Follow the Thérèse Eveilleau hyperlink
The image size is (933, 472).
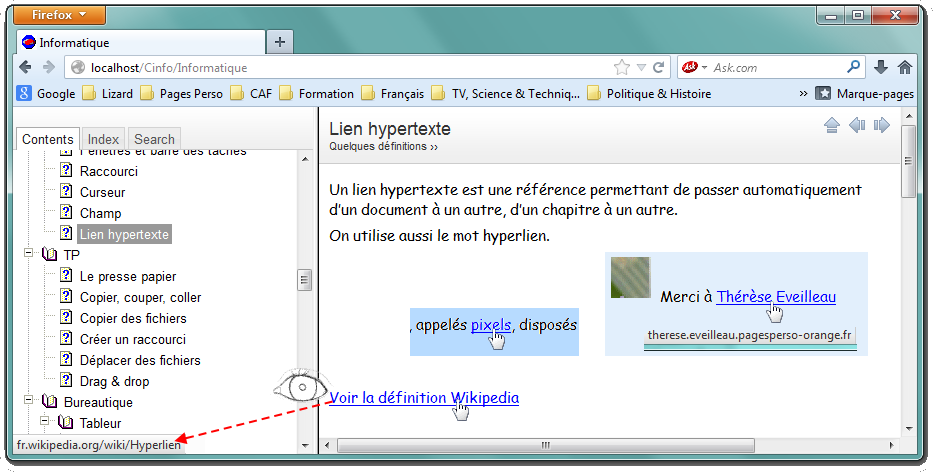point(775,297)
